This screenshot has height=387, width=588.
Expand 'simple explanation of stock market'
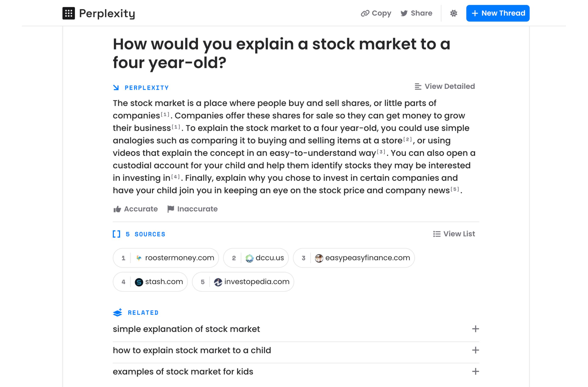pos(475,329)
